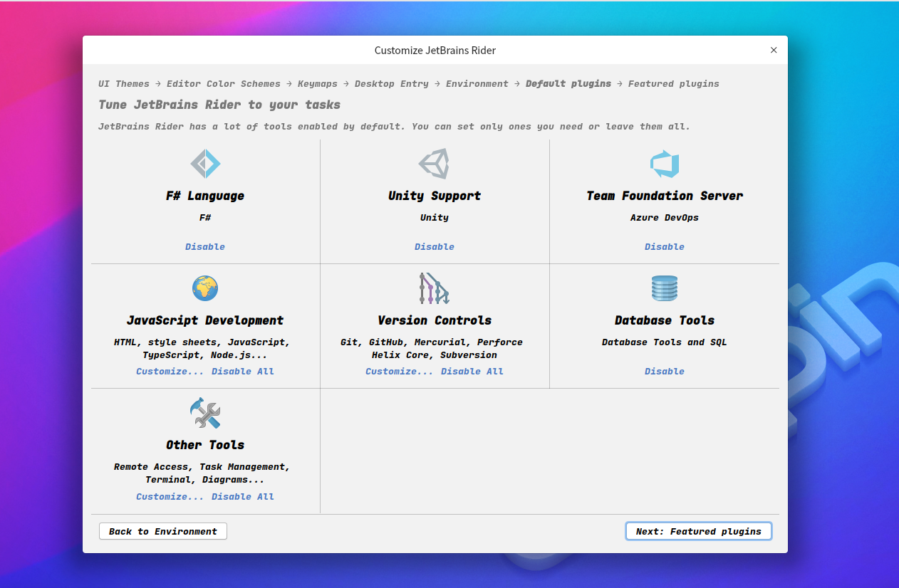Click the Database Tools stacked-disks icon
Image resolution: width=899 pixels, height=588 pixels.
coord(664,288)
